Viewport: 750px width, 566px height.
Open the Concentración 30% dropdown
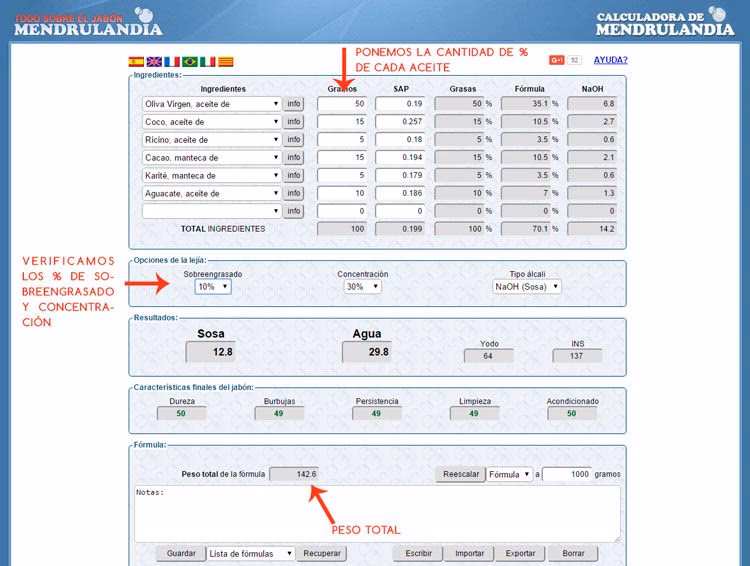pos(362,287)
